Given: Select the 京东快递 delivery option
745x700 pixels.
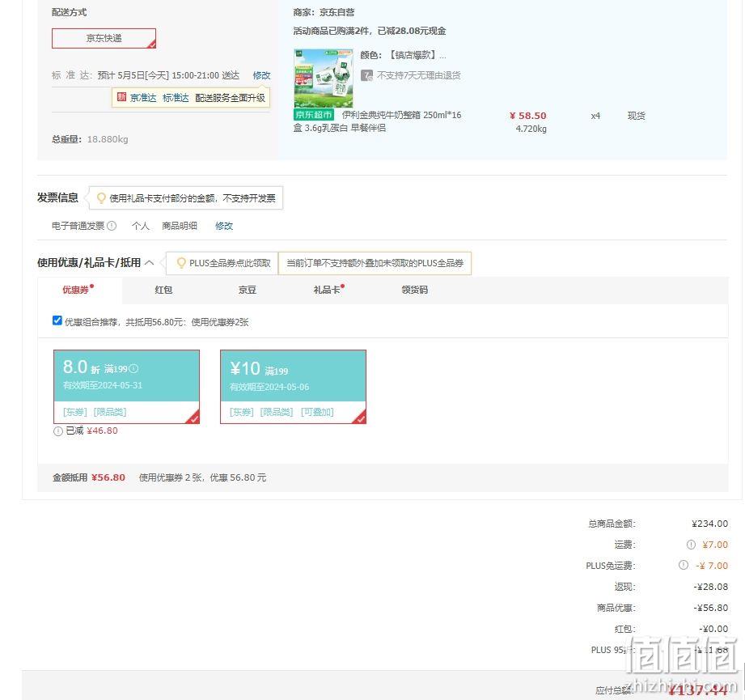Looking at the screenshot, I should [x=104, y=39].
